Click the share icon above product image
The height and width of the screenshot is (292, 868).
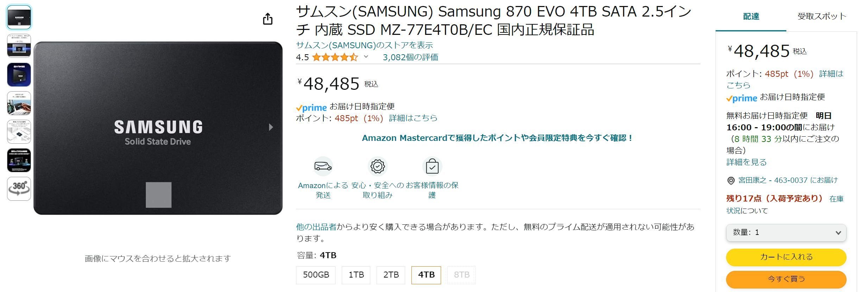pos(268,19)
